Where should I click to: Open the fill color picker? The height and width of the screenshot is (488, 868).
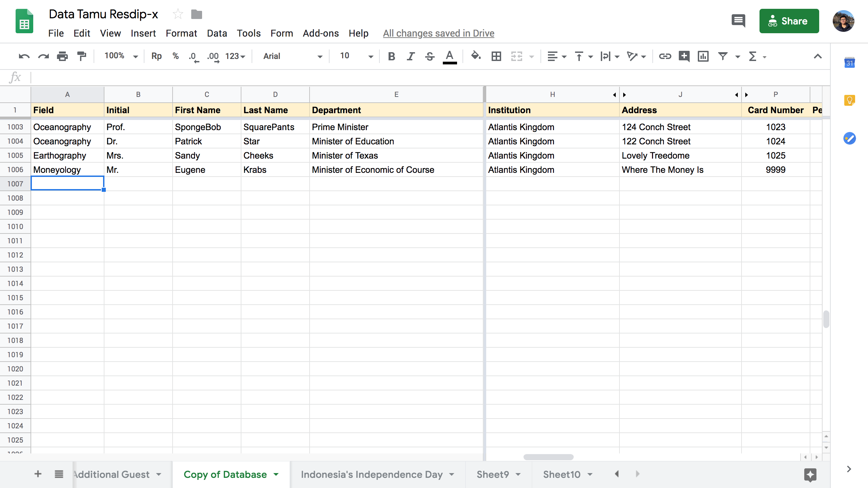tap(476, 56)
